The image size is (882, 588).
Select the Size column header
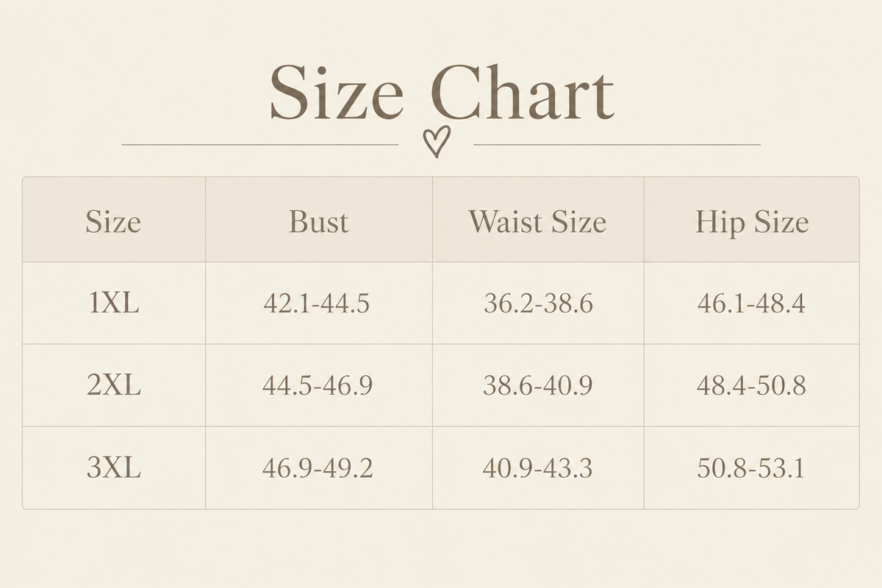tap(113, 221)
